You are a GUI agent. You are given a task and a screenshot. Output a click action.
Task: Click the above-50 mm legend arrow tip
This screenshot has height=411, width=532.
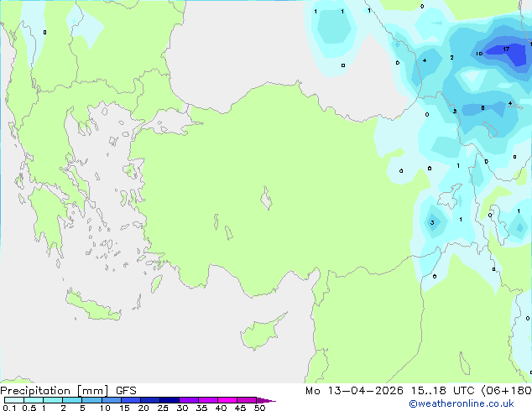266,400
